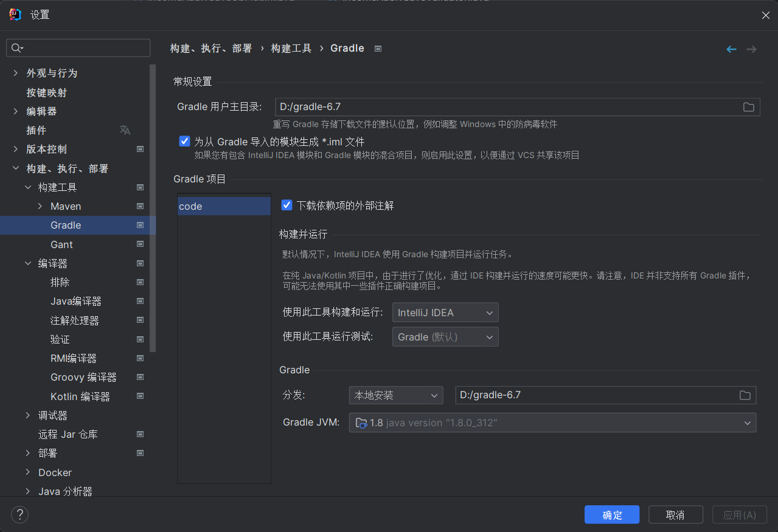Image resolution: width=778 pixels, height=532 pixels.
Task: Go back using the left arrow icon
Action: tap(731, 49)
